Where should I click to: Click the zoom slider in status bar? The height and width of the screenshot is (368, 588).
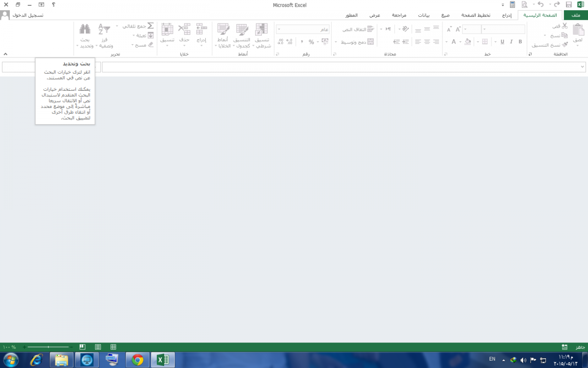click(x=48, y=347)
